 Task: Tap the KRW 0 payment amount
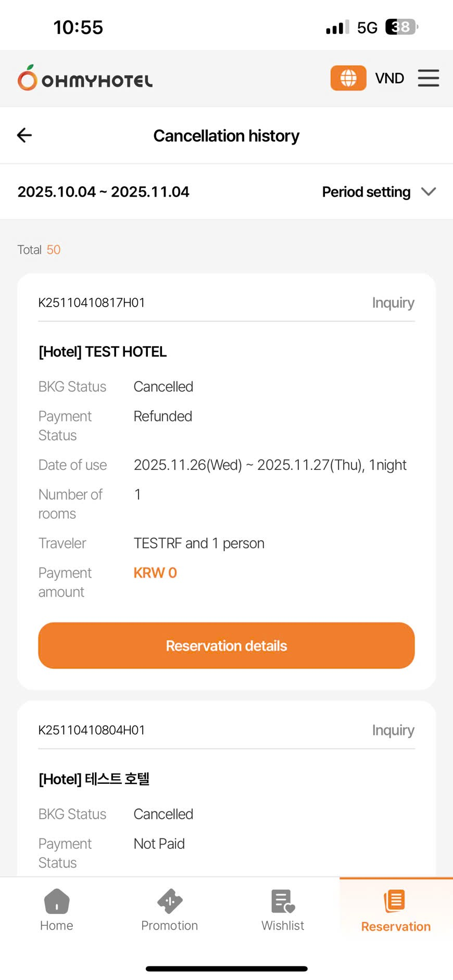[x=155, y=573]
